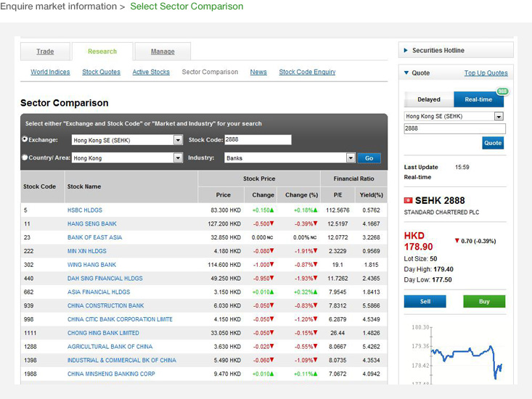532x399 pixels.
Task: Click the red down arrow in HANG SENG BANK Change column
Action: 271,223
